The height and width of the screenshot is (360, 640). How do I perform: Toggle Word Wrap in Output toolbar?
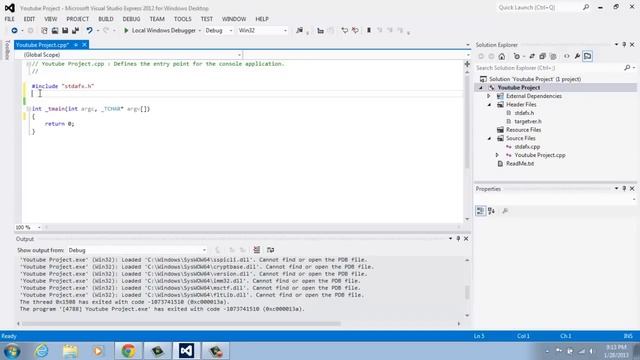[270, 250]
